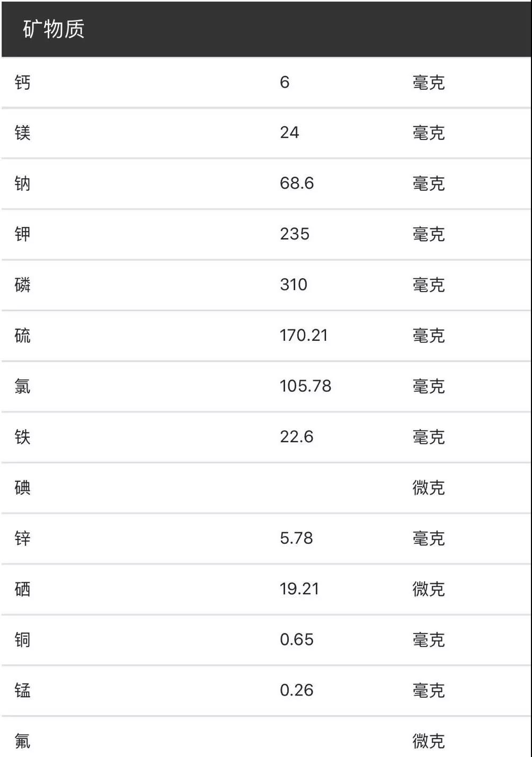Tap the 微克 unit in 氟 row
The width and height of the screenshot is (532, 757).
[429, 741]
